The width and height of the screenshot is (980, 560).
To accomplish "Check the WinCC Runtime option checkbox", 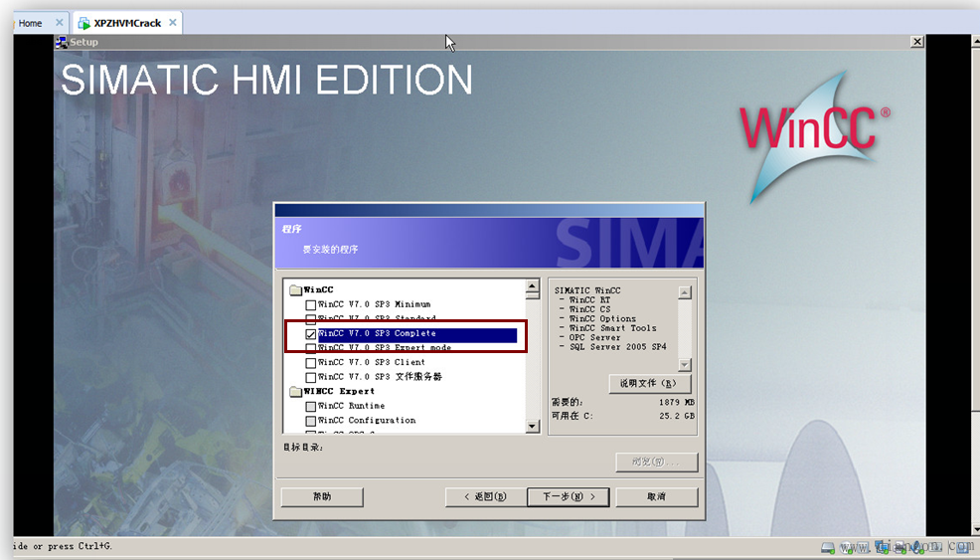I will tap(311, 407).
